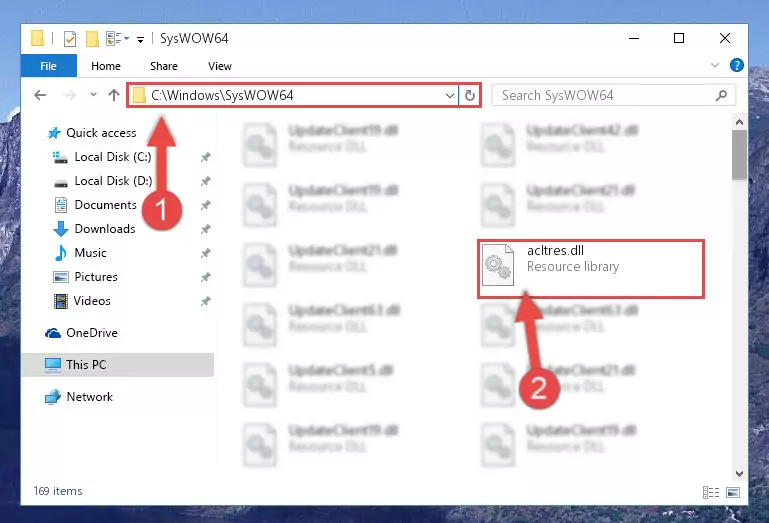
Task: Click the folder system icon in title bar
Action: (x=37, y=38)
